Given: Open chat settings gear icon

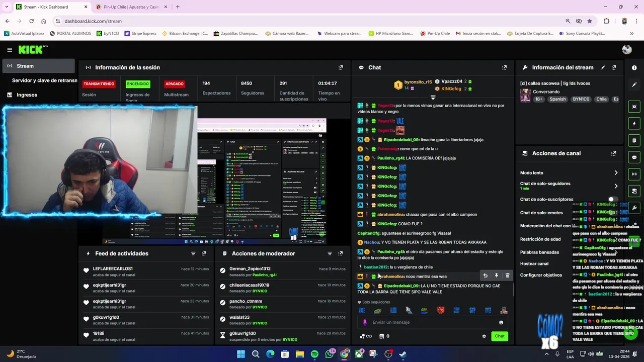Looking at the screenshot, I should pos(484,336).
